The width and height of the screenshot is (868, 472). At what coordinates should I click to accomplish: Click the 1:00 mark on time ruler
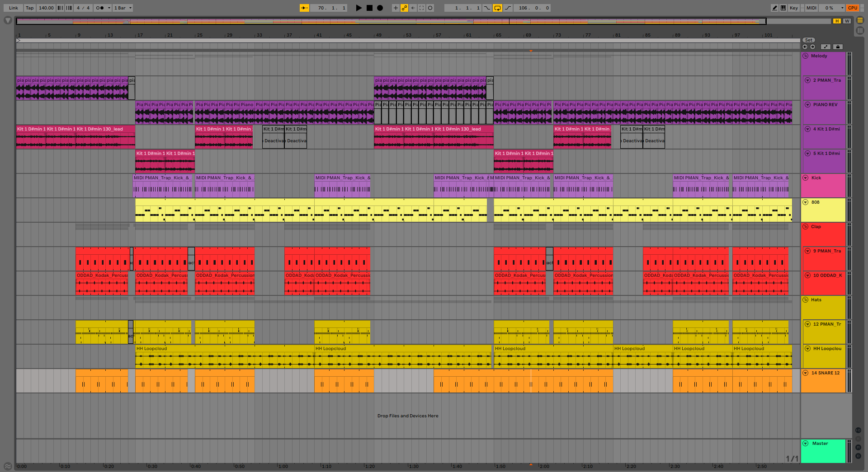(283, 466)
